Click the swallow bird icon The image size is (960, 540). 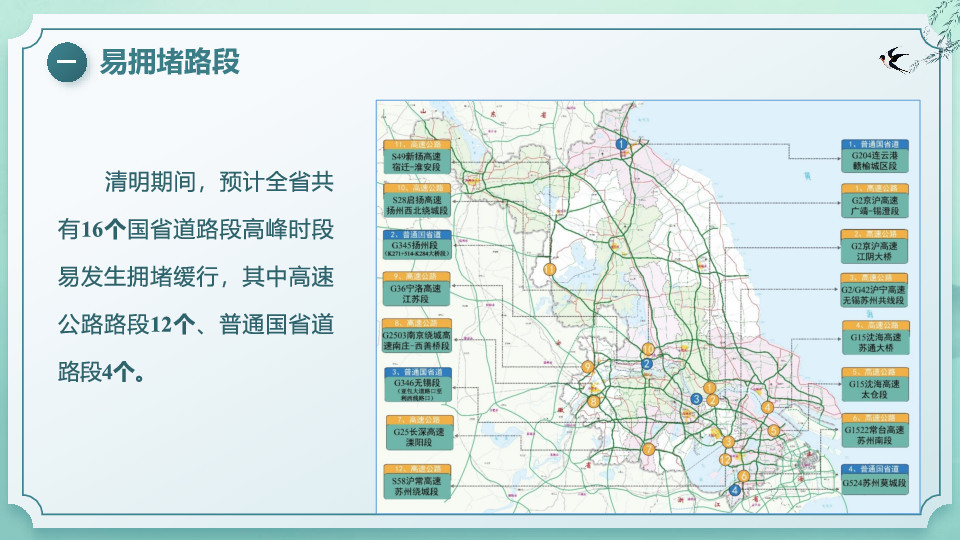(894, 60)
